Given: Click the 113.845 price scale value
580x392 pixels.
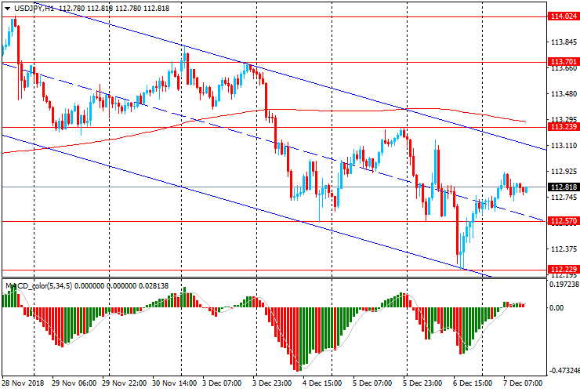Looking at the screenshot, I should [x=564, y=42].
